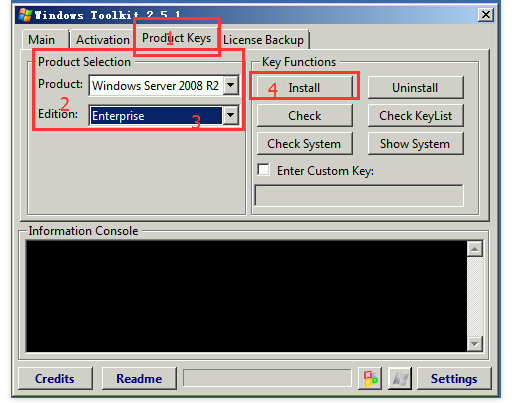Image resolution: width=515 pixels, height=403 pixels.
Task: Click the Install key button
Action: [304, 88]
